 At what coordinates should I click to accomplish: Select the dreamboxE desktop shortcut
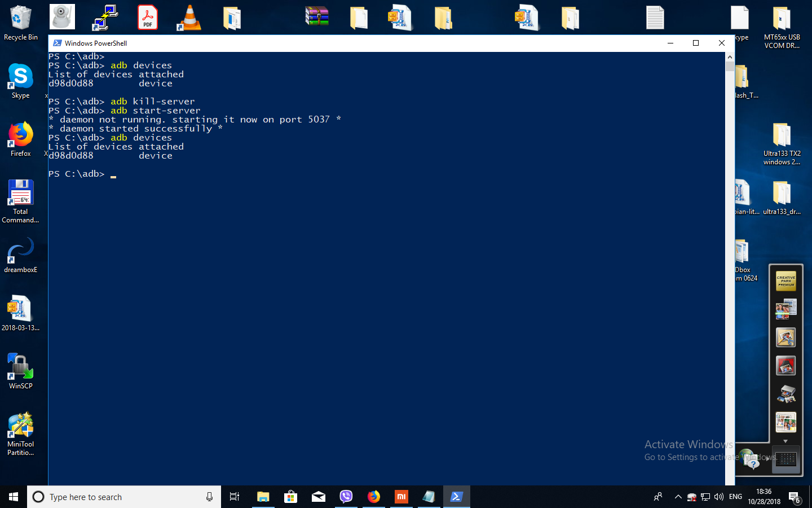click(x=21, y=256)
